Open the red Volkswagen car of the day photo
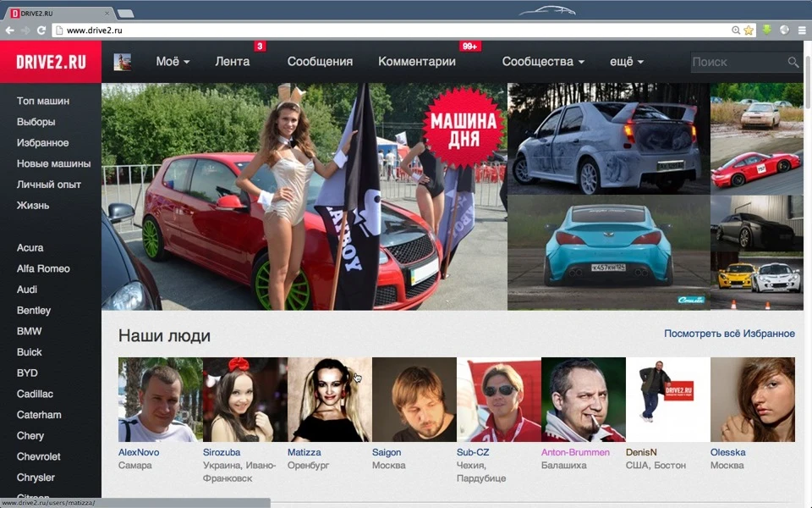The width and height of the screenshot is (812, 508). pos(304,196)
